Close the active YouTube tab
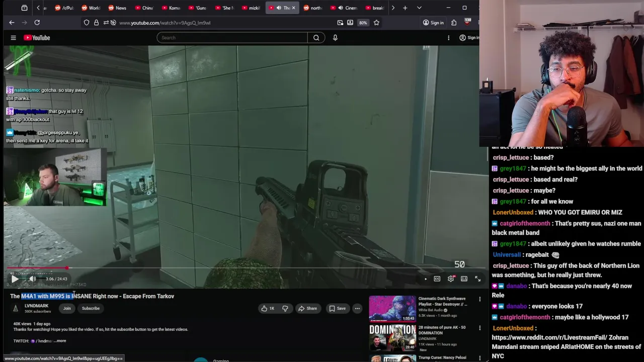The width and height of the screenshot is (644, 362). click(x=293, y=8)
